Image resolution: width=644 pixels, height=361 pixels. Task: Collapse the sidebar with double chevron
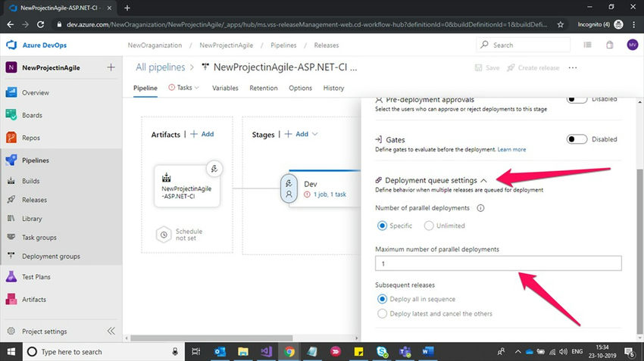pos(111,331)
